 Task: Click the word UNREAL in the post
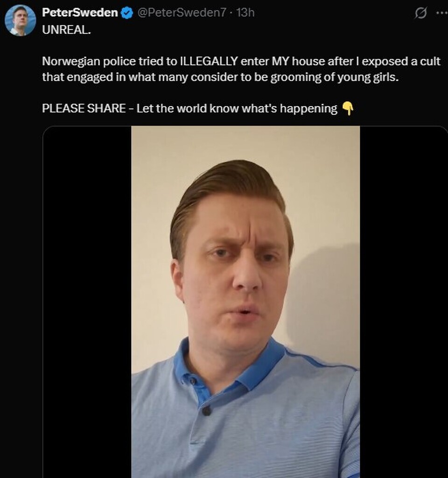66,29
